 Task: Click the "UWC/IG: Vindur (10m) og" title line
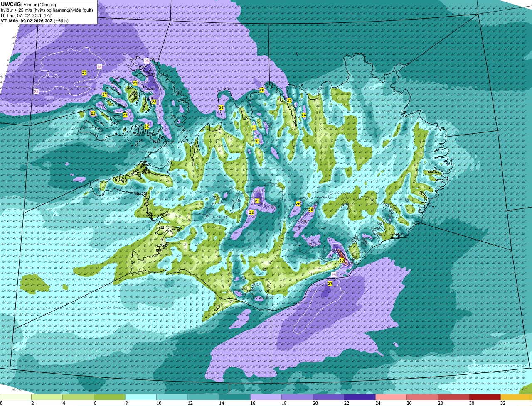[29, 4]
